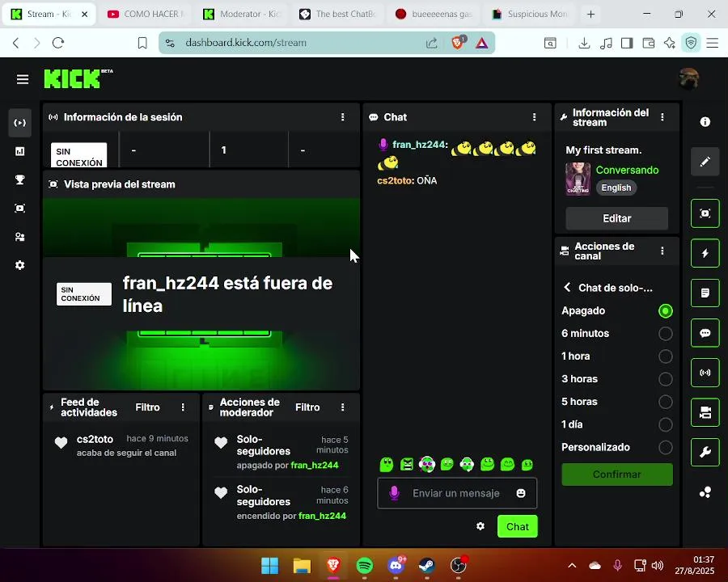Open Feed de actividades three-dot menu
Screen dimensions: 728x582
click(183, 407)
